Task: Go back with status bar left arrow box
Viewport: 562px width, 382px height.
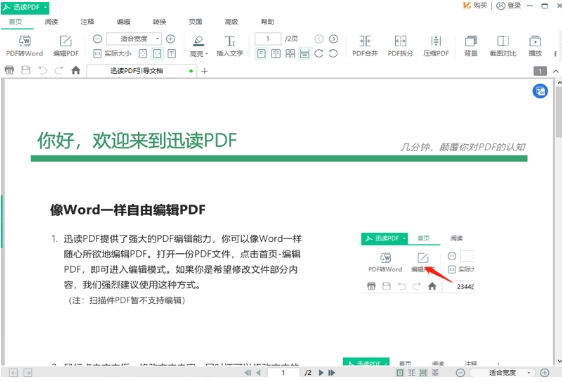Action: click(x=13, y=373)
